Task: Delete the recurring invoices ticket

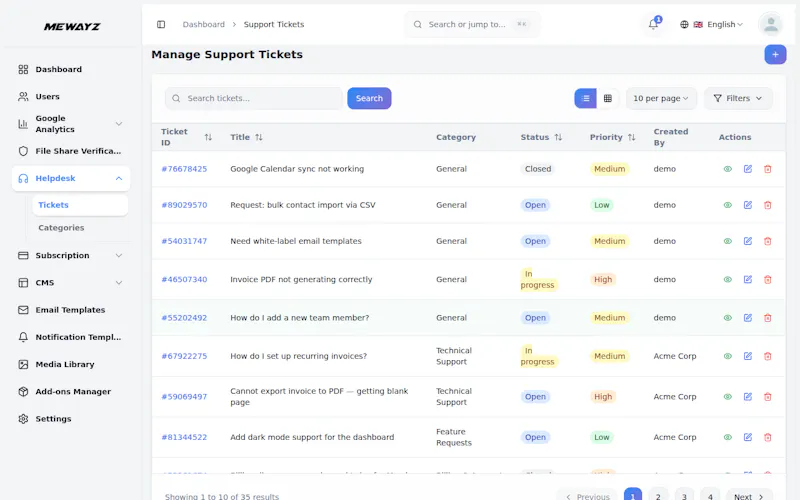Action: tap(767, 356)
